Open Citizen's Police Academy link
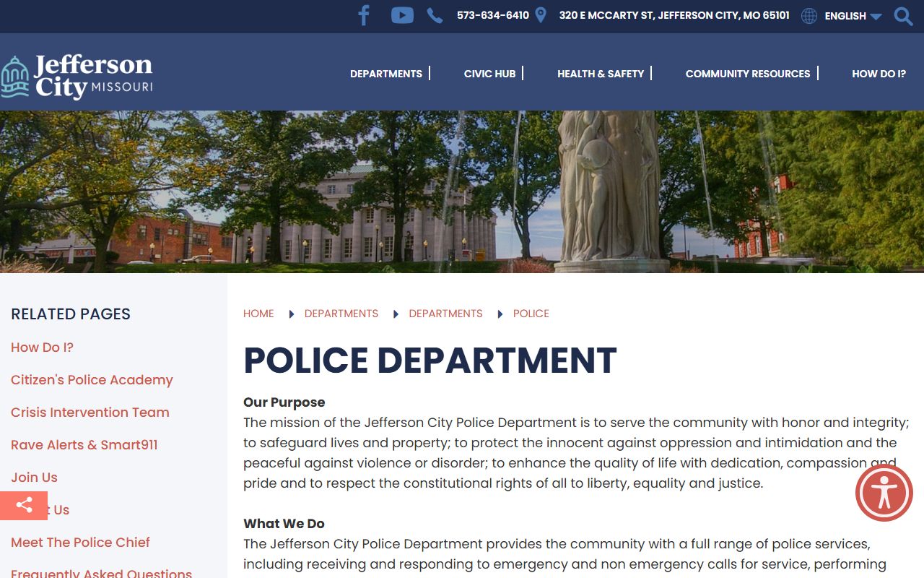The height and width of the screenshot is (578, 924). (x=92, y=380)
